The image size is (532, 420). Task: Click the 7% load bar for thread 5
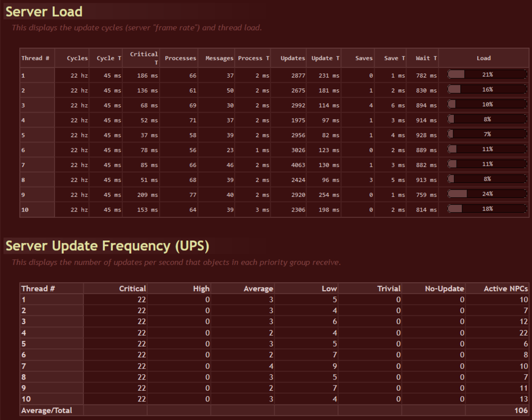click(x=487, y=134)
